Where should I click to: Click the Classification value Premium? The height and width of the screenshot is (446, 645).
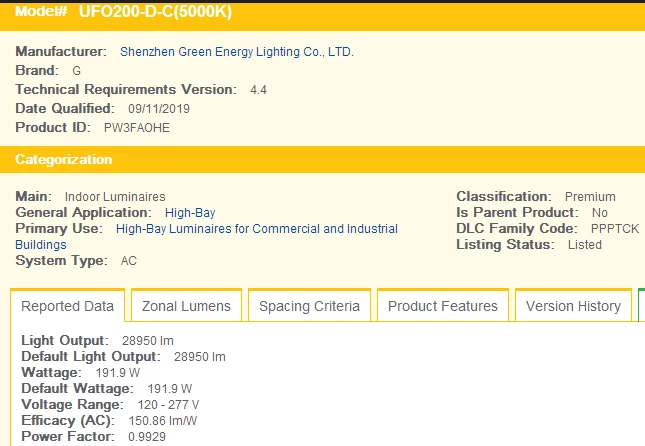(590, 197)
